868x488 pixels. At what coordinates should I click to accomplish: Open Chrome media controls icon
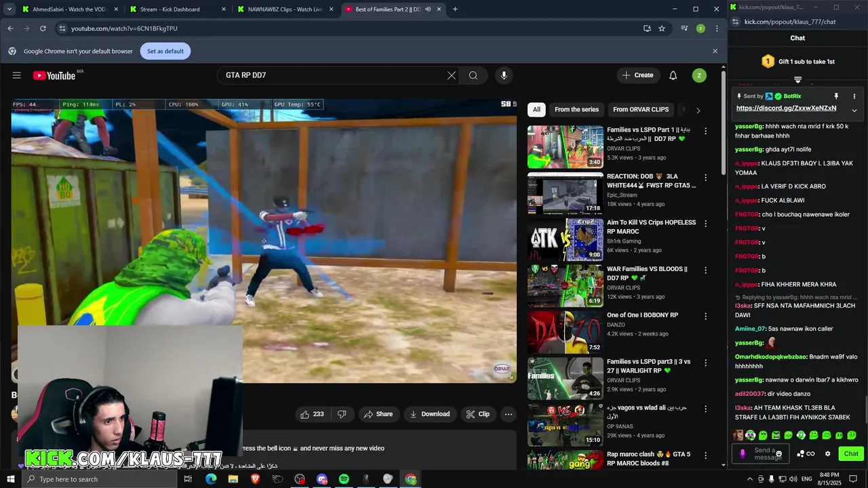click(684, 28)
